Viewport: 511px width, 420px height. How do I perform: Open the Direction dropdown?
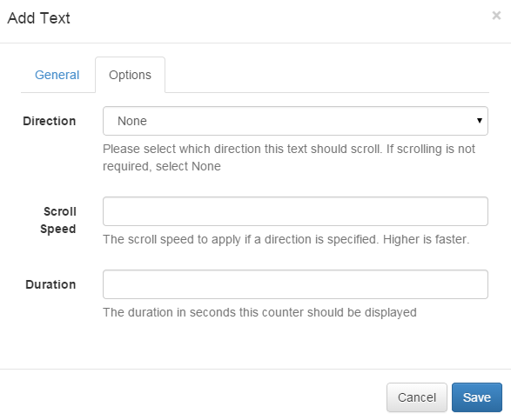pos(295,121)
